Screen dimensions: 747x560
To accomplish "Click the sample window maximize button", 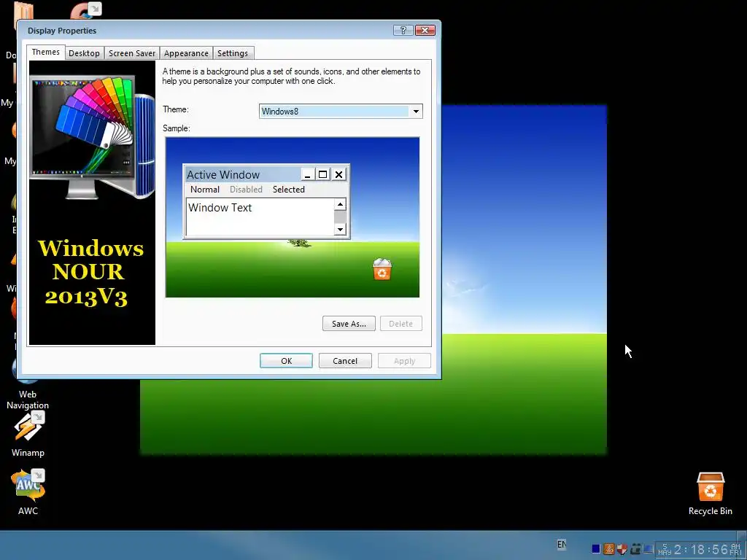I will (x=322, y=175).
